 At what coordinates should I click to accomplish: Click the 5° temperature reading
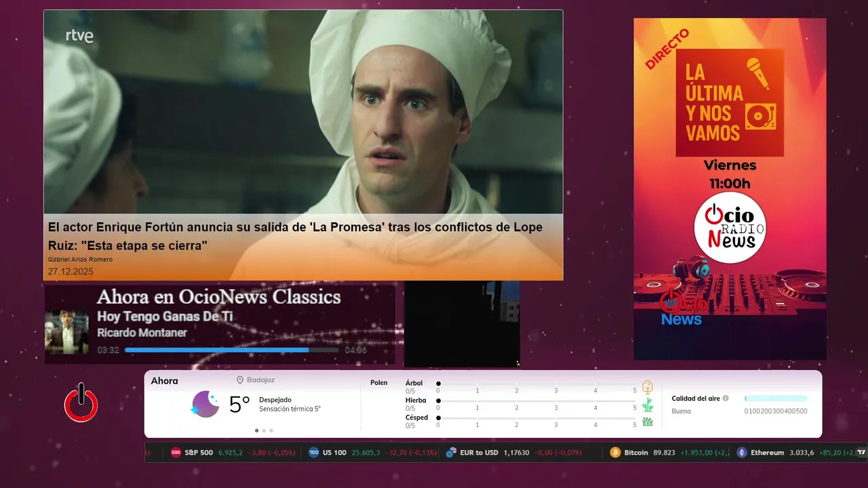click(x=239, y=405)
